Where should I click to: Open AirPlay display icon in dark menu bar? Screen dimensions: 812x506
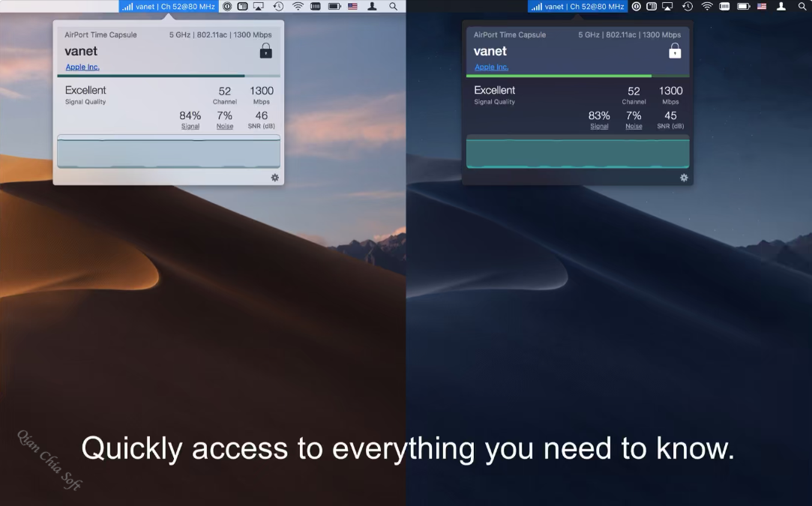click(667, 6)
